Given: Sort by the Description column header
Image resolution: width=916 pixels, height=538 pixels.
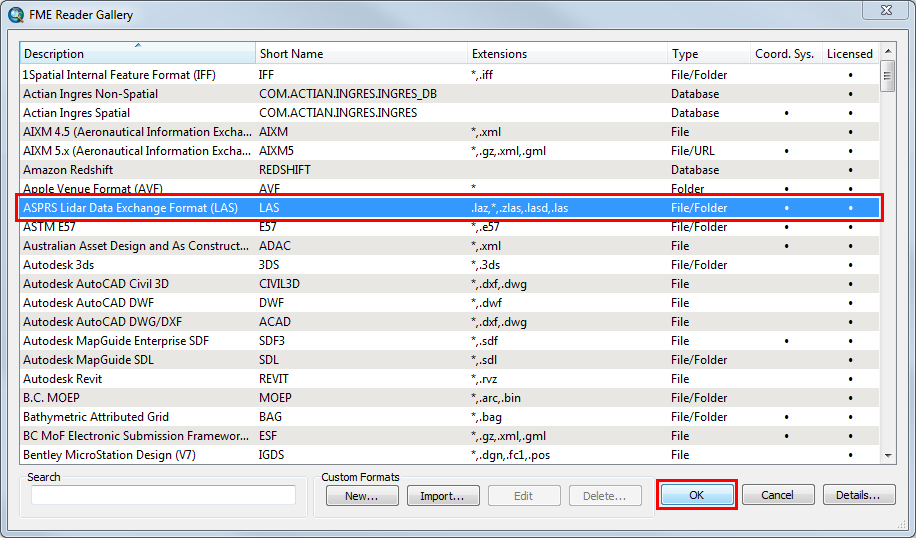Looking at the screenshot, I should point(138,53).
